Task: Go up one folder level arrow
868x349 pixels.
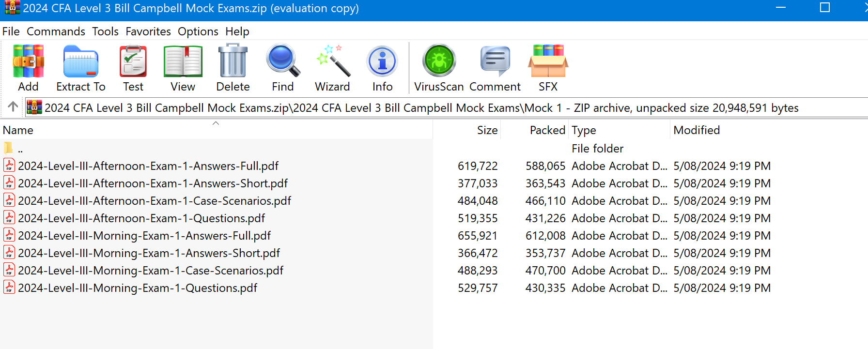Action: 13,106
